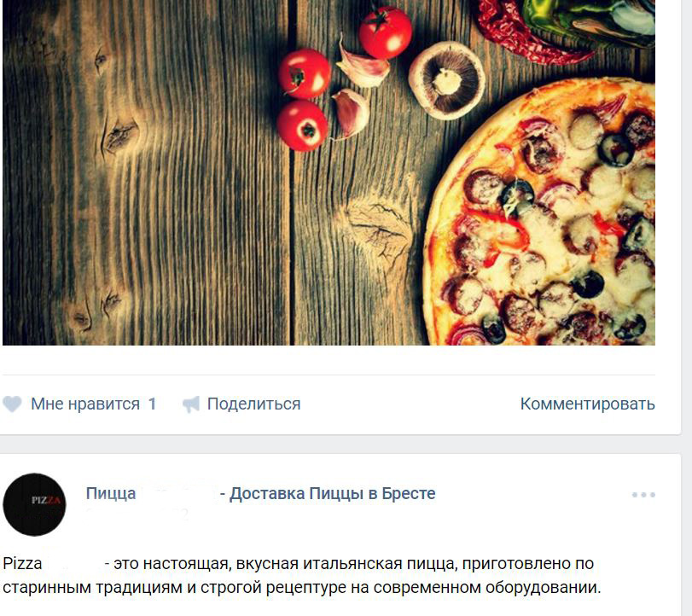Click the word "Pizza" starting the post text
The height and width of the screenshot is (616, 692).
(x=22, y=563)
